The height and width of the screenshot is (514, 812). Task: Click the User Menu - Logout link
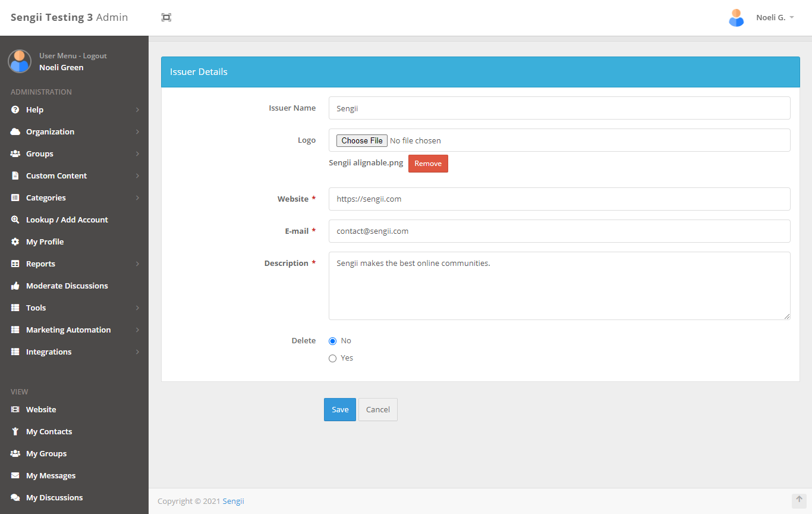[73, 56]
